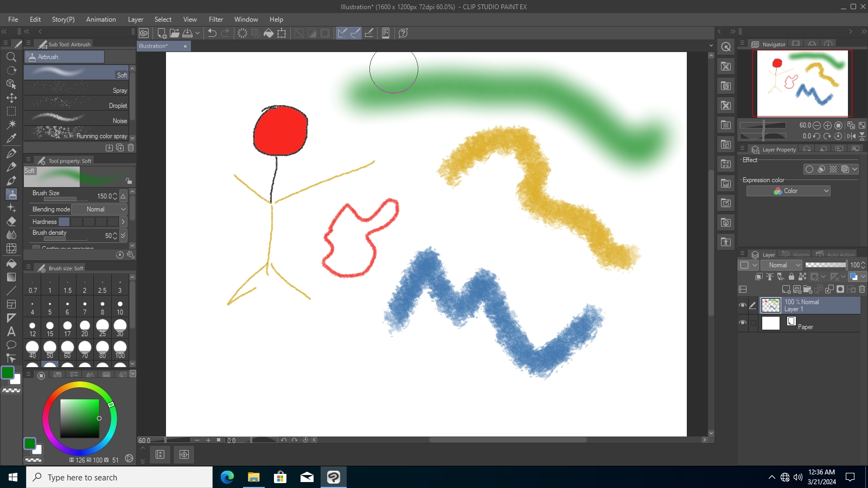Select the Fill bucket tool
This screenshot has height=488, width=868.
(11, 263)
